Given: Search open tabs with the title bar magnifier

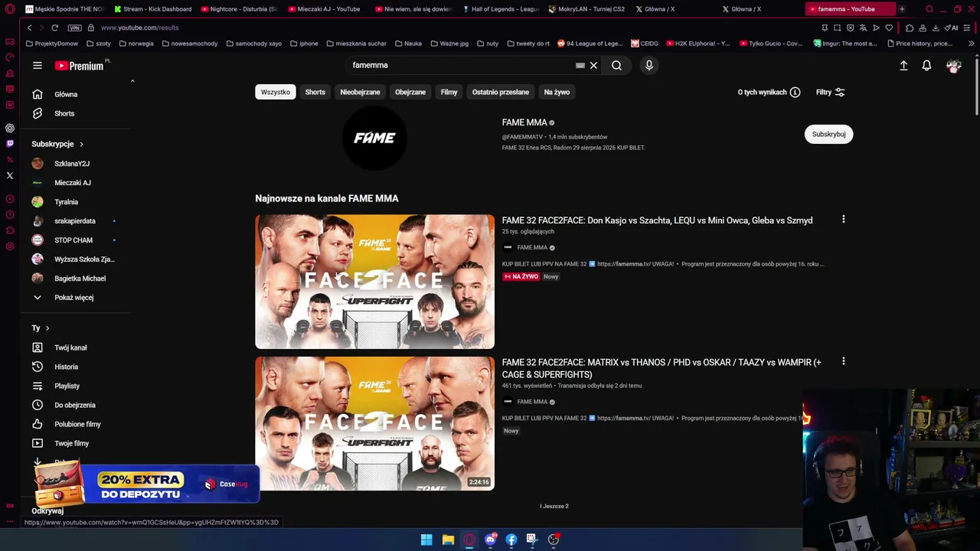Looking at the screenshot, I should (929, 9).
